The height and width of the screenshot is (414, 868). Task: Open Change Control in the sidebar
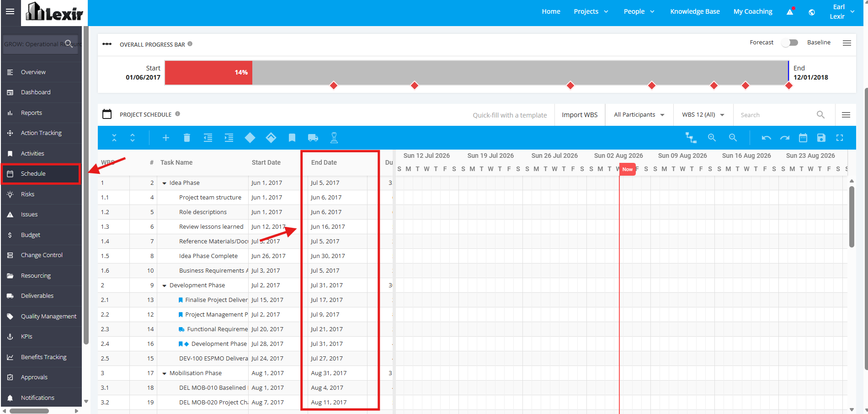tap(41, 255)
